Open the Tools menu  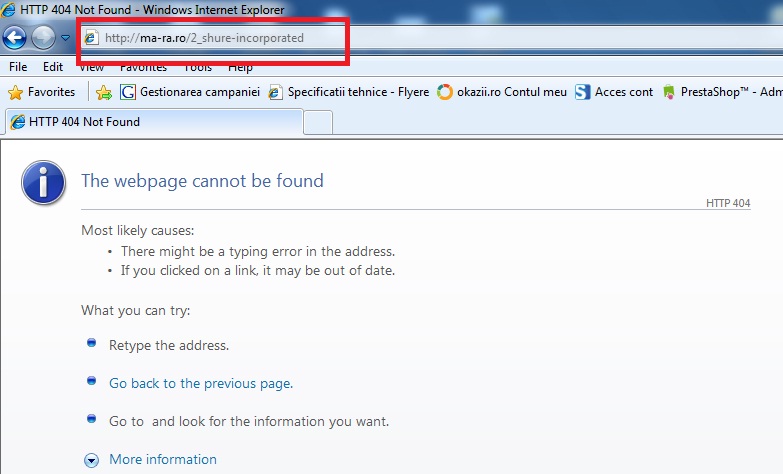198,68
